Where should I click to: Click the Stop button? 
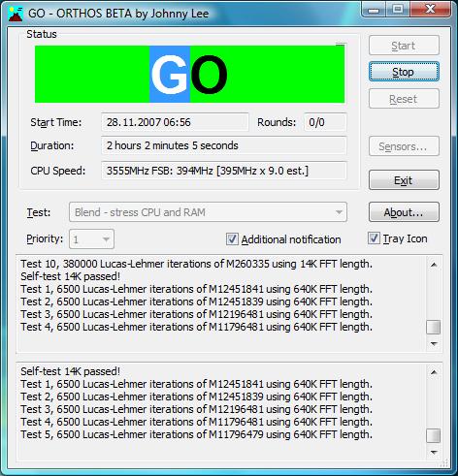[404, 72]
